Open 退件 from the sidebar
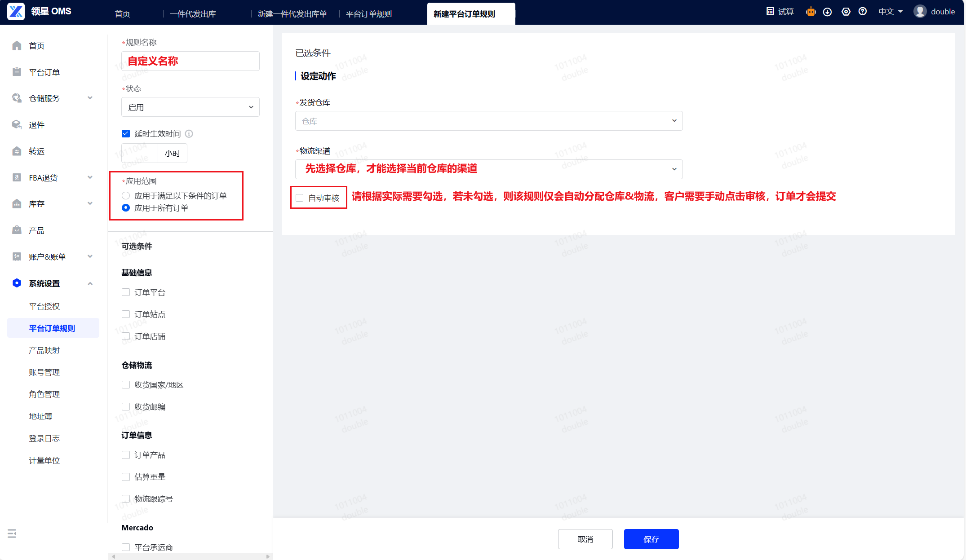This screenshot has width=966, height=560. click(37, 125)
